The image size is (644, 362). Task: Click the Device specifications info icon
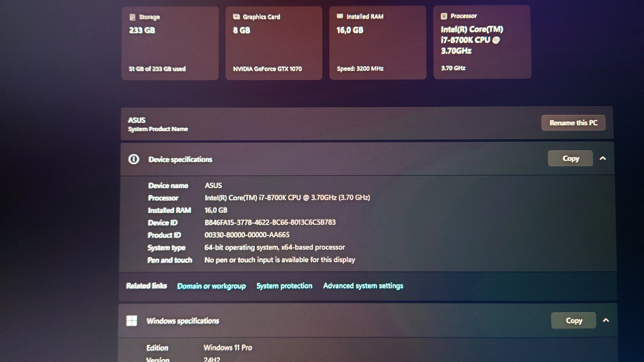pos(134,159)
